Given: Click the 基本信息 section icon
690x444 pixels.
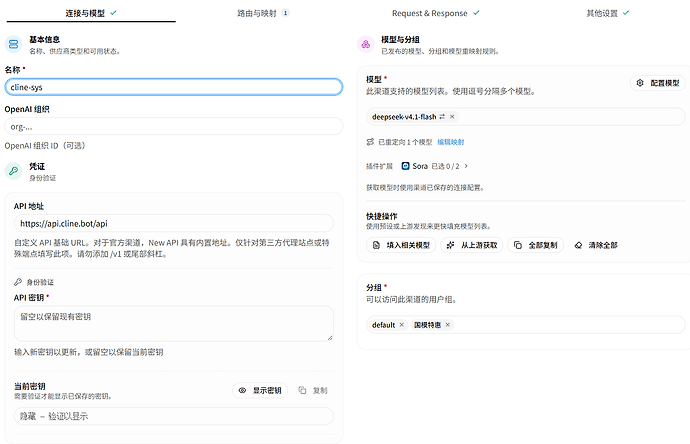Looking at the screenshot, I should click(x=14, y=44).
